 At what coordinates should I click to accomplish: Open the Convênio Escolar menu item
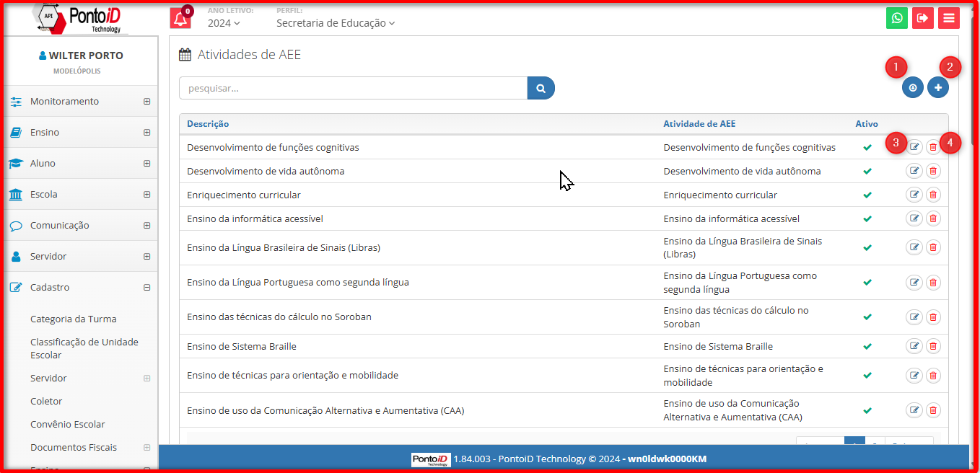(x=68, y=424)
